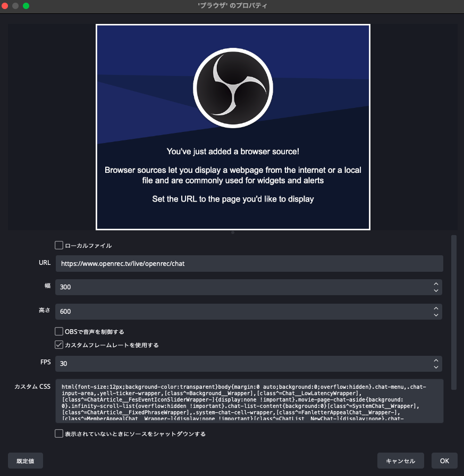Decrease the FPS value with down arrow

tap(436, 368)
